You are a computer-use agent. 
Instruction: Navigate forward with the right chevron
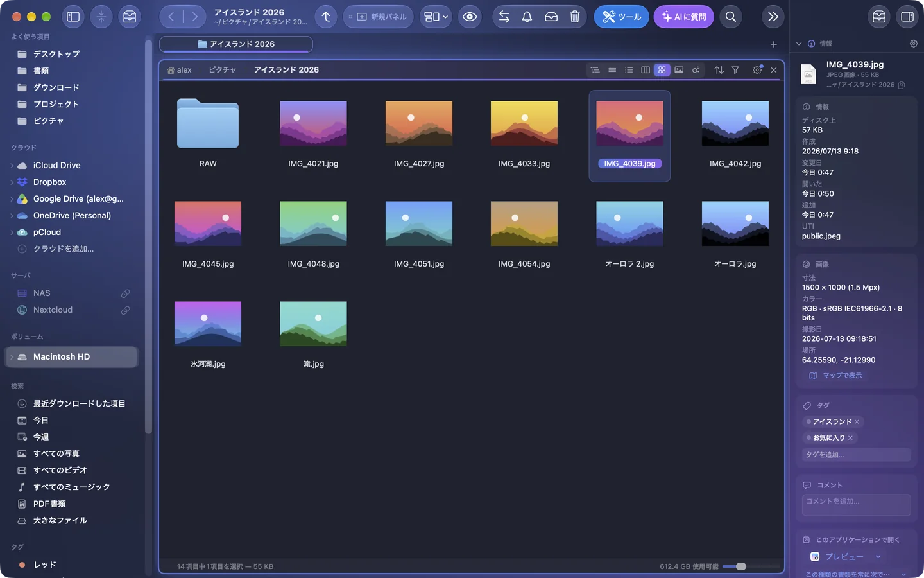coord(194,17)
